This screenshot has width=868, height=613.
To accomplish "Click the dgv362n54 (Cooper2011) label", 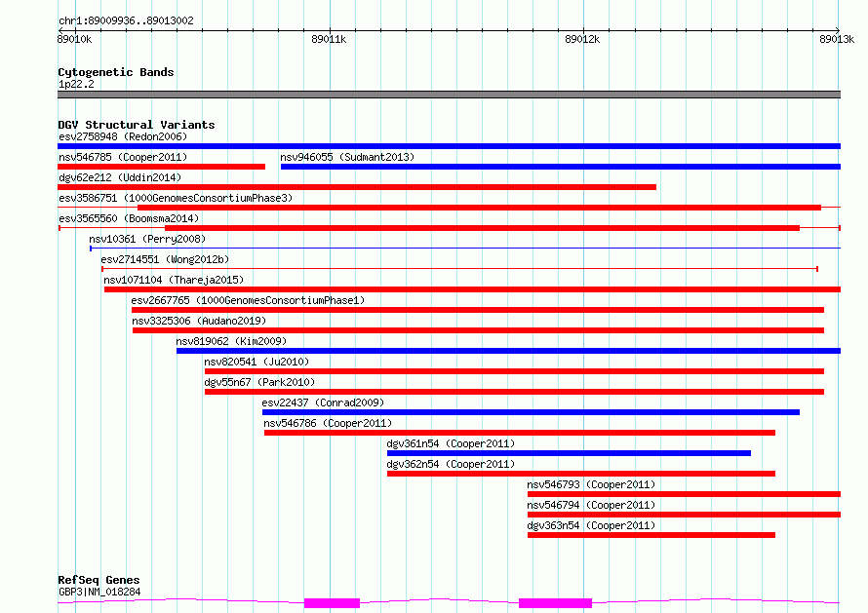I will click(451, 464).
